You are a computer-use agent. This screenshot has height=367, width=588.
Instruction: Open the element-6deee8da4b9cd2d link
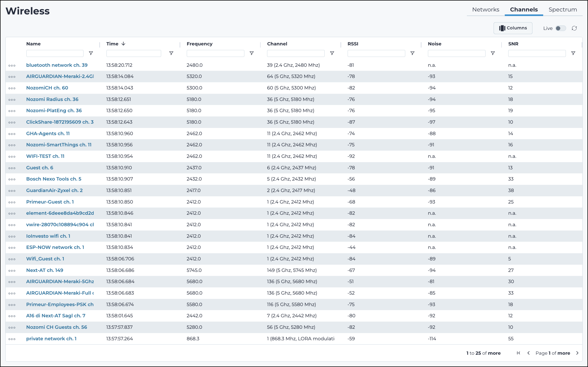tap(60, 213)
